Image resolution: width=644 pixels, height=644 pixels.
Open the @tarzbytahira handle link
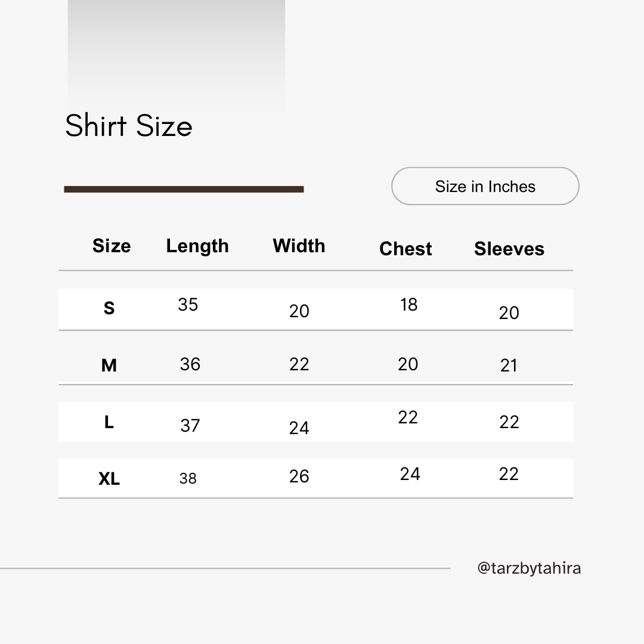(529, 568)
